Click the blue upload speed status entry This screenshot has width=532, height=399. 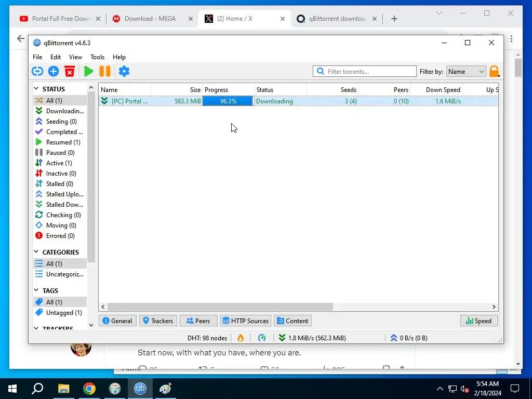click(x=409, y=338)
